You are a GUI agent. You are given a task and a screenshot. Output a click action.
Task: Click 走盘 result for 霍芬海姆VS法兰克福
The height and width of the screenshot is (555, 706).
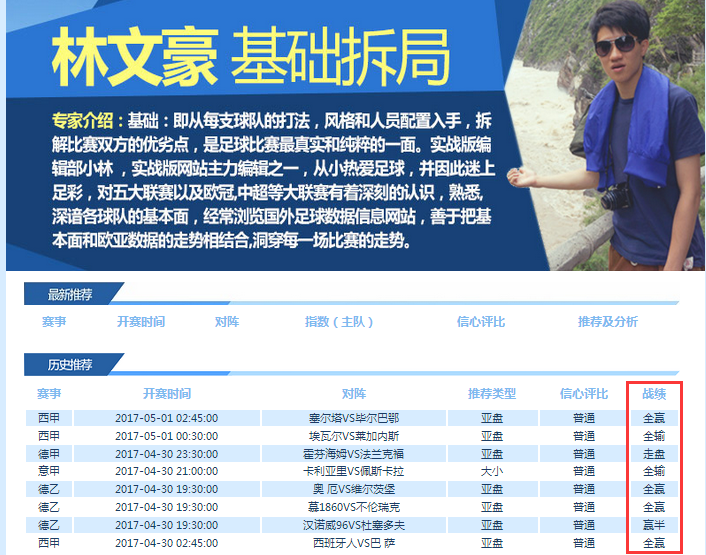[x=654, y=454]
